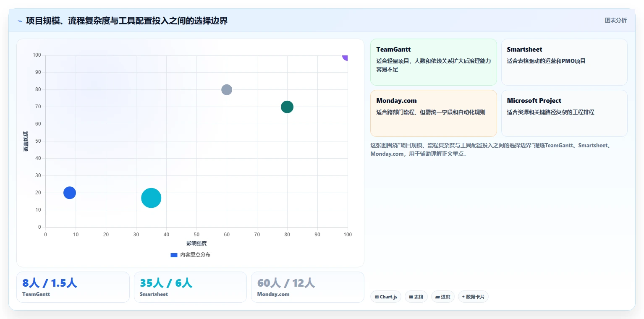Click the 适合表格驱动的运营和PMO项目 description text

coord(546,61)
